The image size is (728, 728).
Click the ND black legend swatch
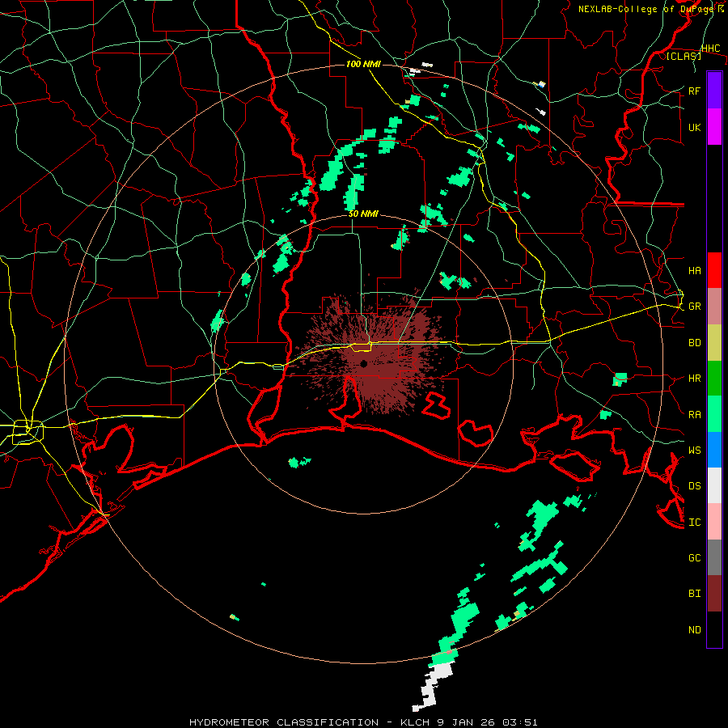tap(714, 629)
